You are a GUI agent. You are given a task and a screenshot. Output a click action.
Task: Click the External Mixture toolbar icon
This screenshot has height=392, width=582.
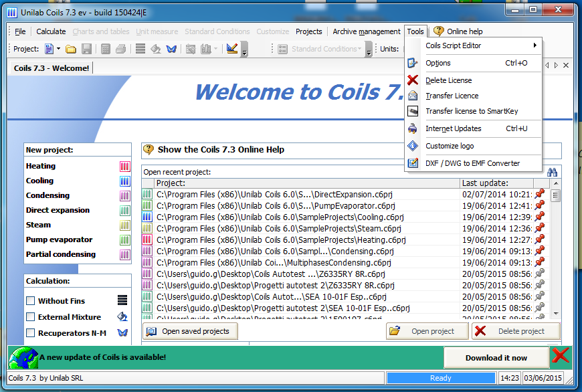pyautogui.click(x=155, y=49)
